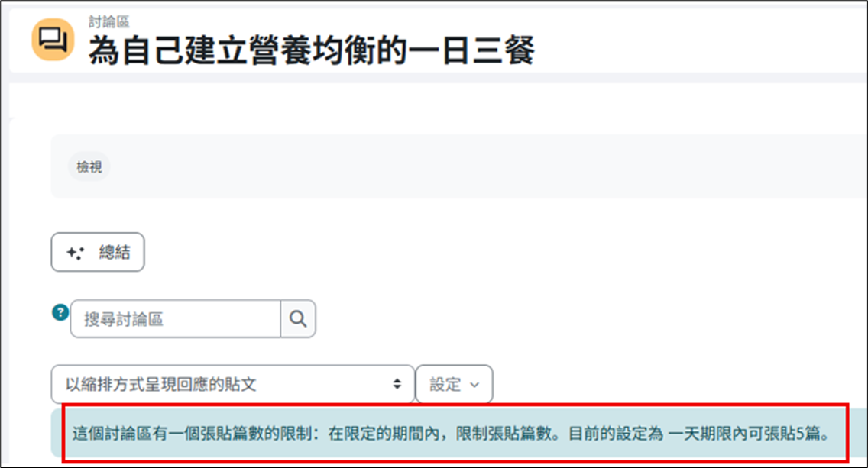This screenshot has width=868, height=468.
Task: Click the magnifying glass search icon
Action: [298, 319]
